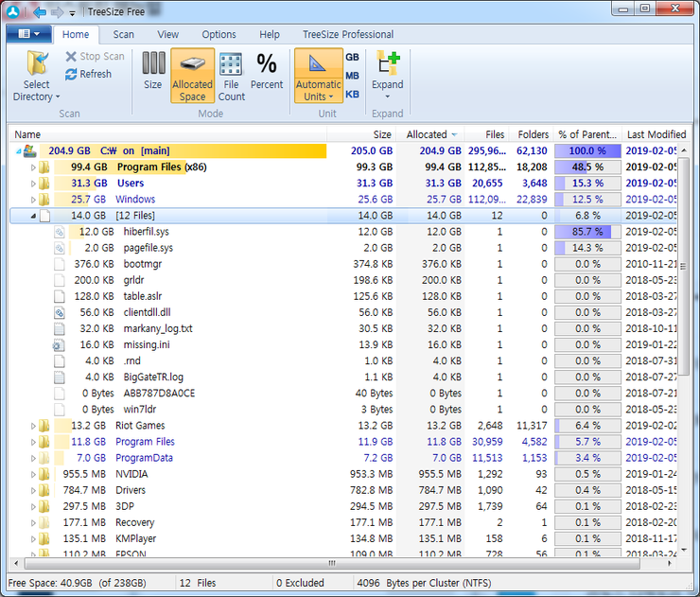700x597 pixels.
Task: Click the scroll down arrow
Action: point(684,550)
